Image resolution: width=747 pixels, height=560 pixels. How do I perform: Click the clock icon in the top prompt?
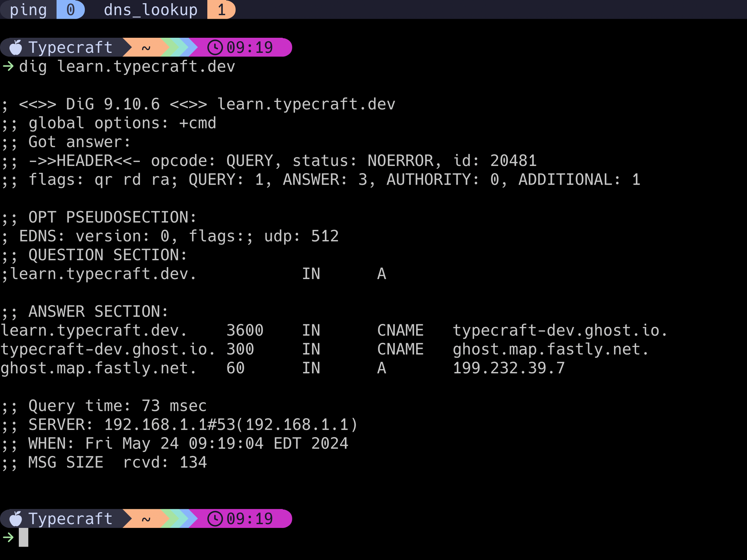[x=215, y=47]
